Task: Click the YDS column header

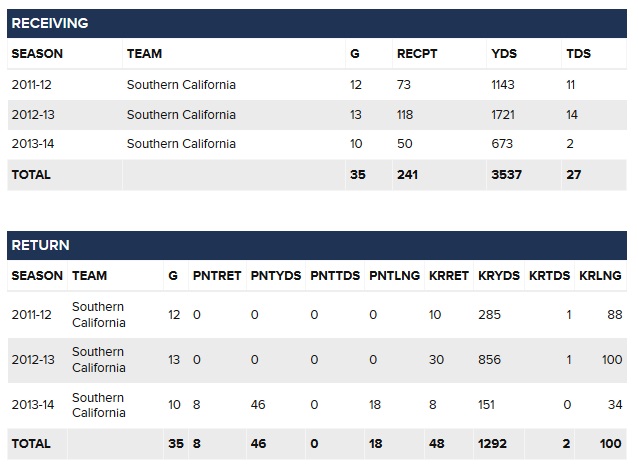Action: point(504,54)
